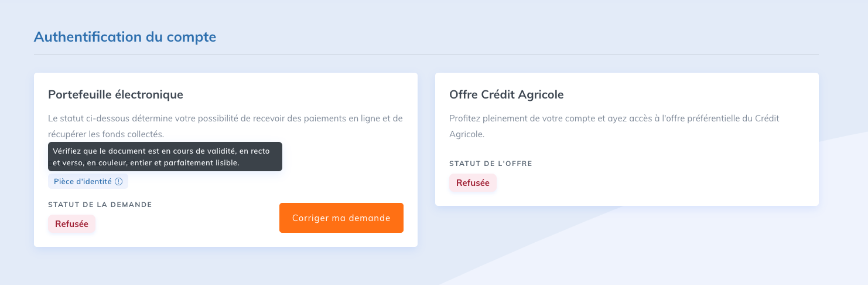Click the word Vérifiez in the tooltip
Screen dimensions: 868x285
(x=67, y=151)
